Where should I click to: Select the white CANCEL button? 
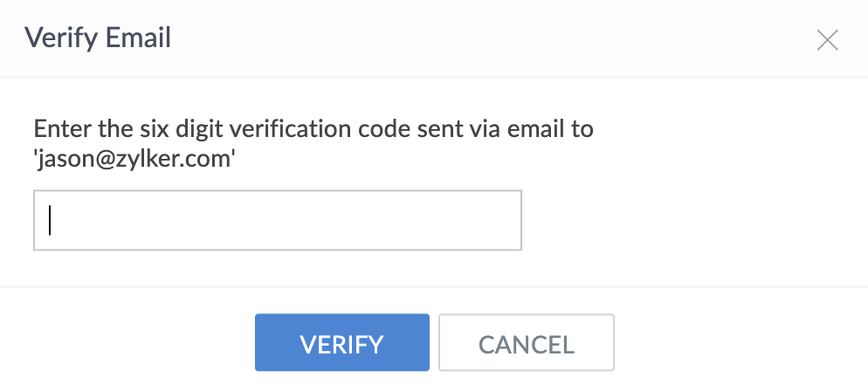pos(526,343)
